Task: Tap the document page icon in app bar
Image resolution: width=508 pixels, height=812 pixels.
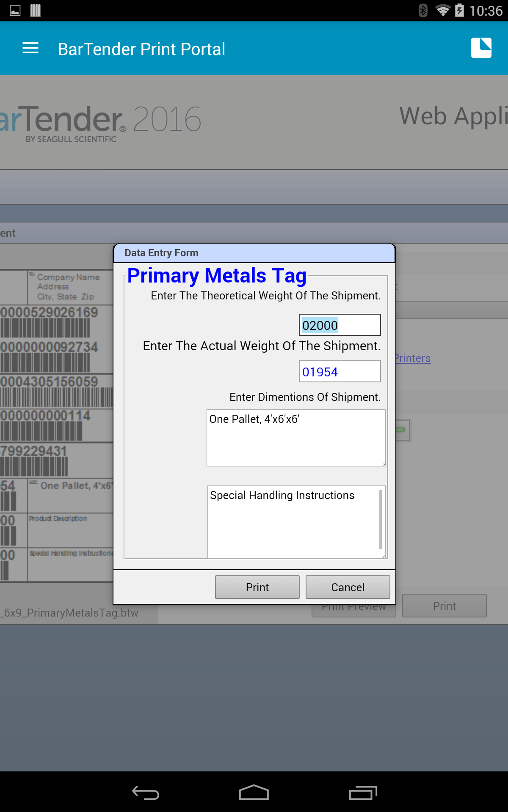Action: click(481, 48)
